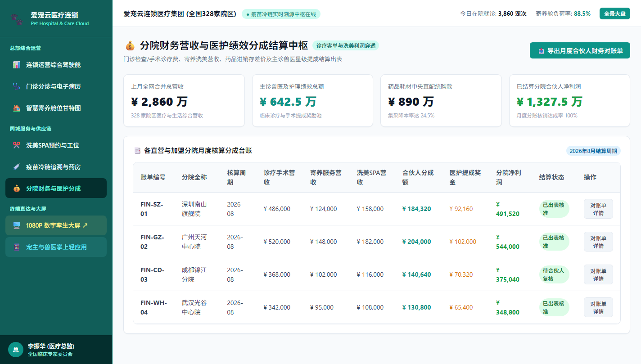This screenshot has width=641, height=364.
Task: Open 对账单详情 for FIN-SZ-01
Action: 598,209
